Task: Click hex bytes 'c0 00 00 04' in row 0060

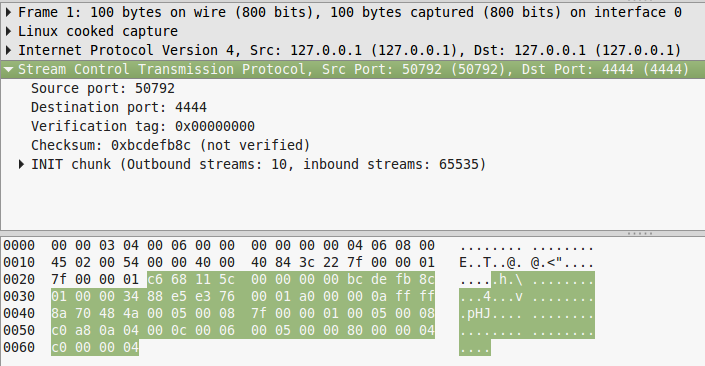Action: tap(95, 348)
